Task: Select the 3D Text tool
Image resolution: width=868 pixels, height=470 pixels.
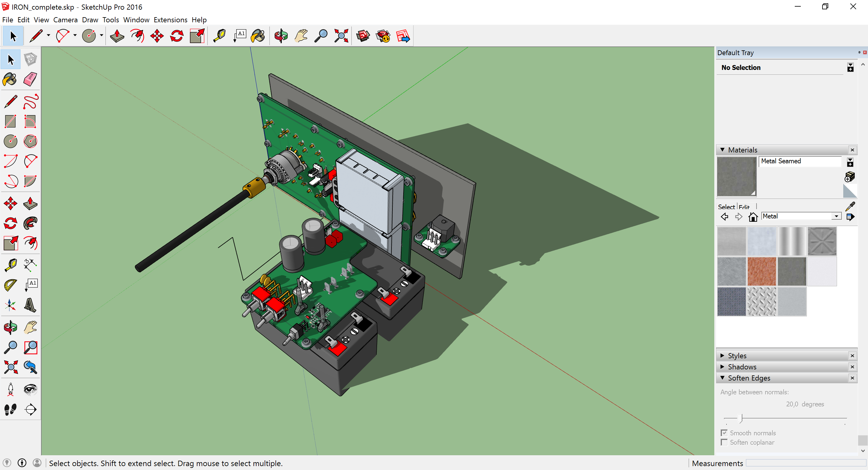Action: pyautogui.click(x=30, y=305)
